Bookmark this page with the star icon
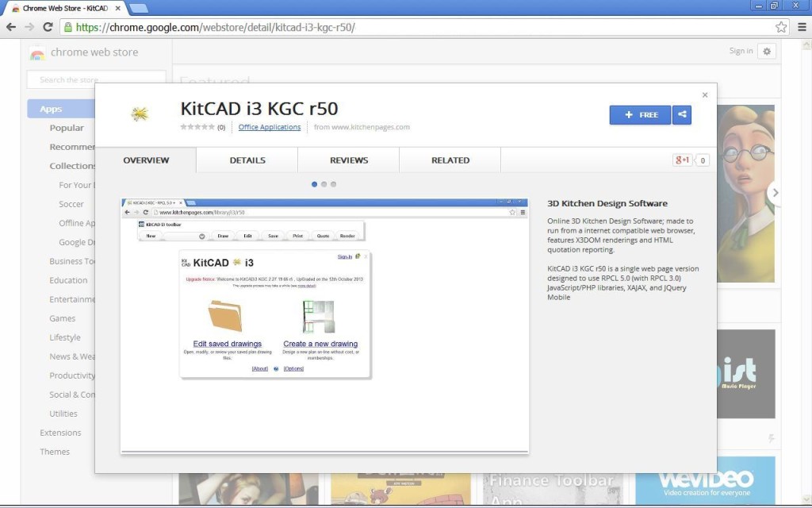Viewport: 812px width, 508px height. tap(781, 27)
